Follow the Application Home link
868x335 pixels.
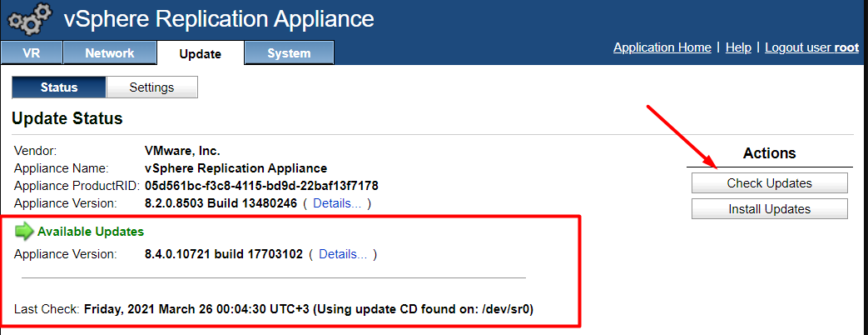coord(662,47)
